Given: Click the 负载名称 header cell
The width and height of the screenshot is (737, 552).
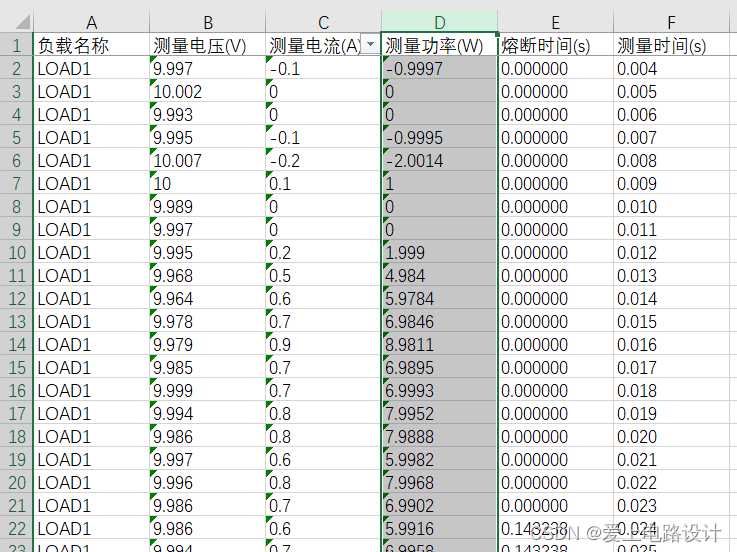Looking at the screenshot, I should tap(91, 45).
